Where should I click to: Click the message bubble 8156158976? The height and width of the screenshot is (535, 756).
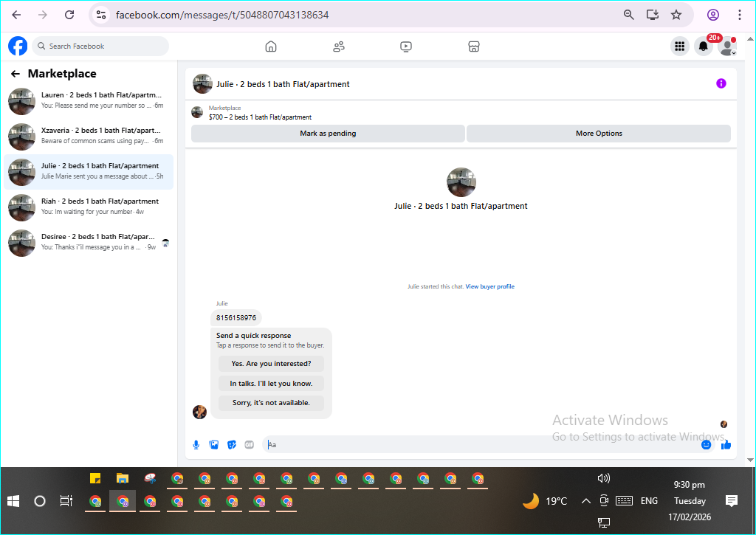click(x=236, y=317)
